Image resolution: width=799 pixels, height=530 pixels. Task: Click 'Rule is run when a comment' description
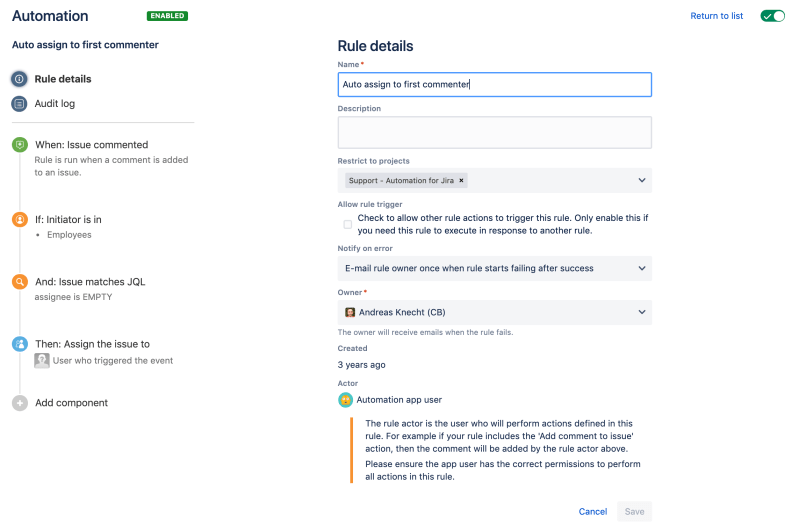(111, 166)
